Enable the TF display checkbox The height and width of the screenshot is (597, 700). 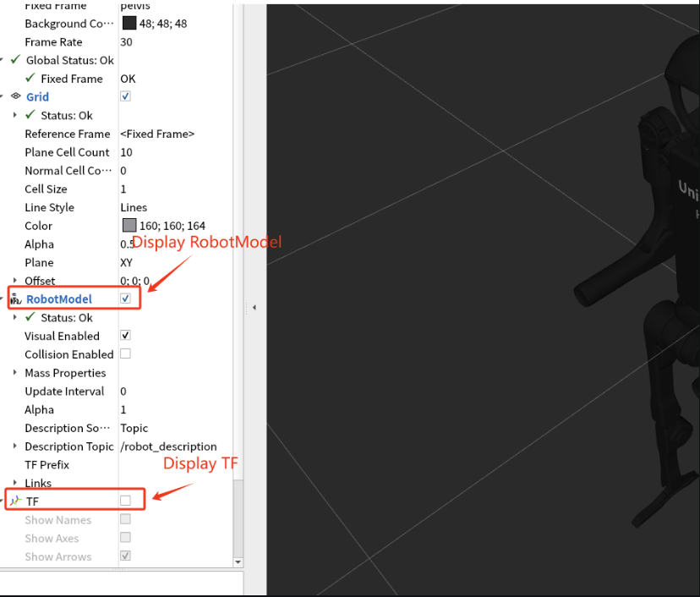tap(125, 501)
